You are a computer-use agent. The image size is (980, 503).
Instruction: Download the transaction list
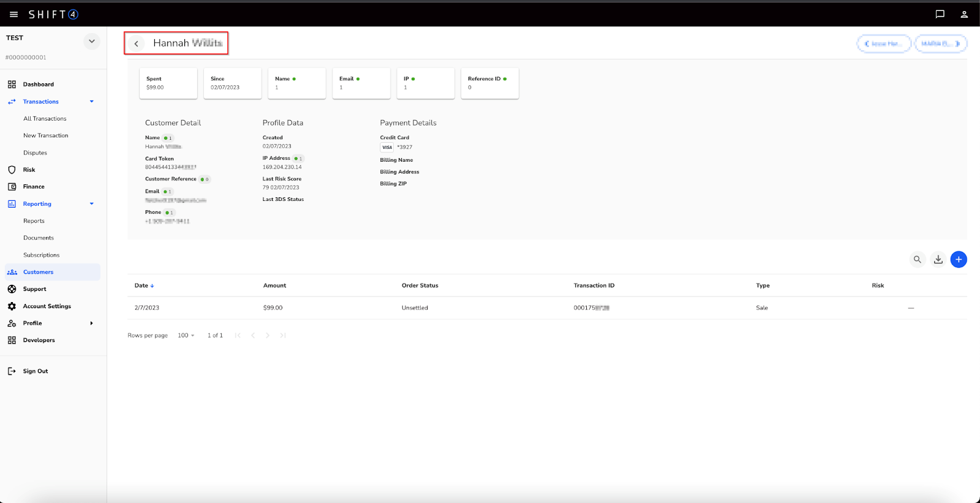(938, 260)
